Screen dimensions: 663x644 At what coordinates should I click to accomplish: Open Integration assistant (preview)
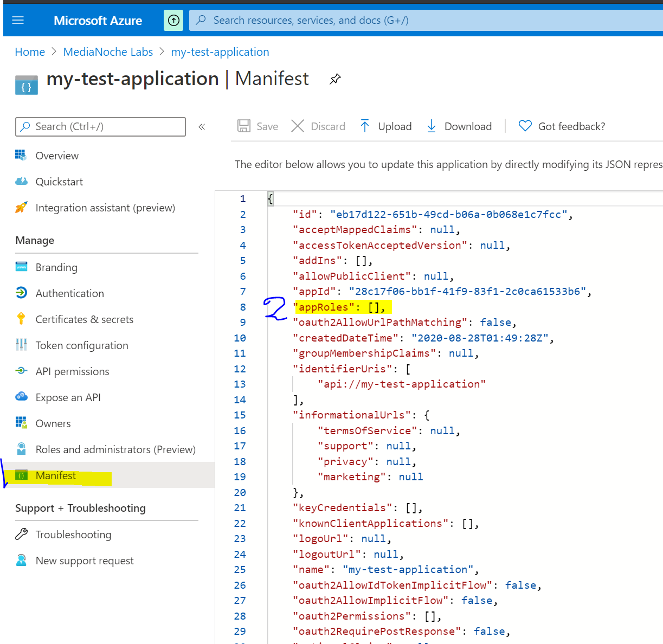pos(105,208)
